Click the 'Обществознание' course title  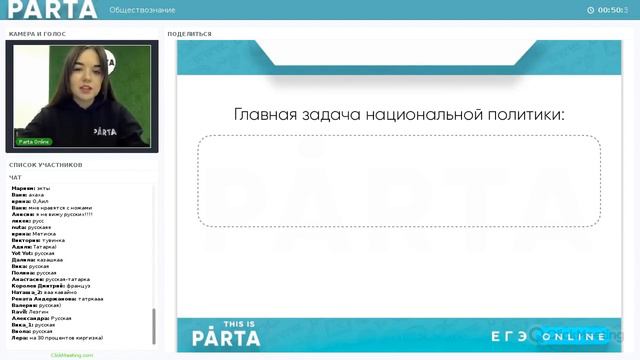coord(142,10)
